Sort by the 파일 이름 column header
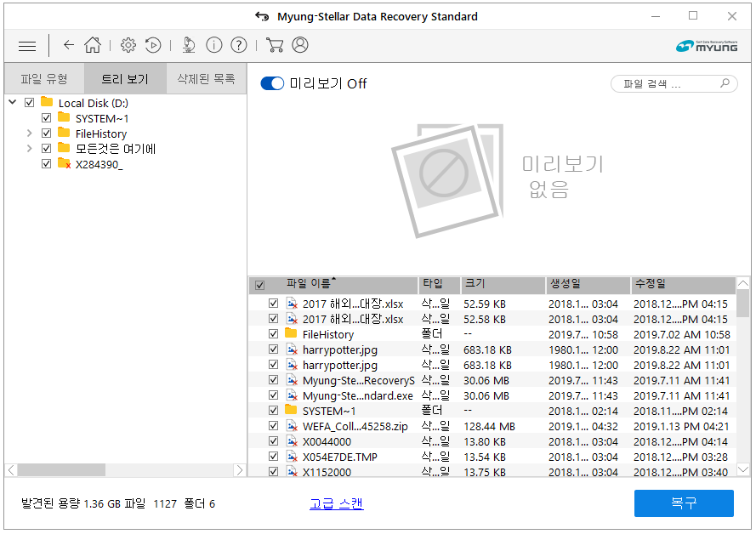Image resolution: width=756 pixels, height=534 pixels. tap(333, 285)
